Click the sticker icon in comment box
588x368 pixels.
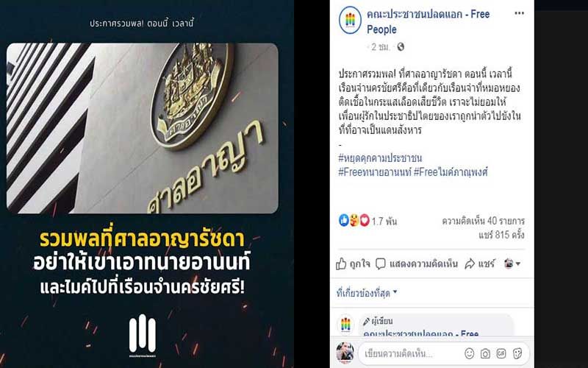pyautogui.click(x=517, y=353)
